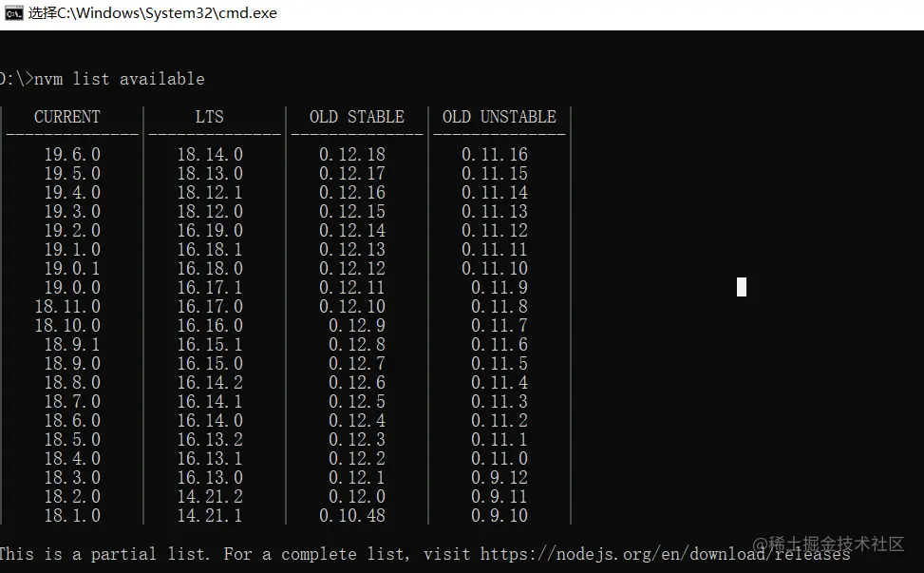Click old unstable version 0.11.10
Viewport: 924px width, 573px height.
(x=495, y=268)
